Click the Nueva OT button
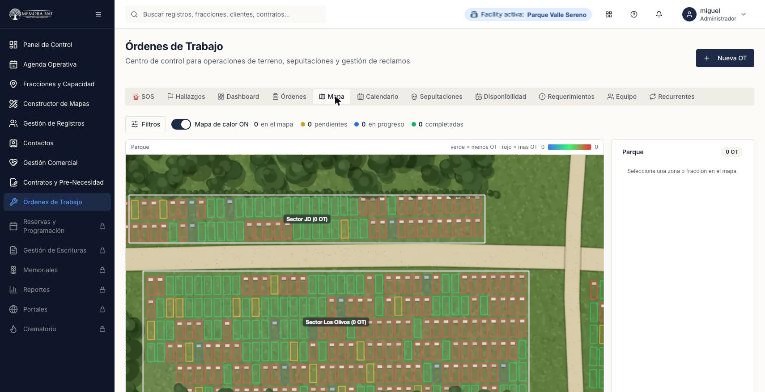 (725, 58)
